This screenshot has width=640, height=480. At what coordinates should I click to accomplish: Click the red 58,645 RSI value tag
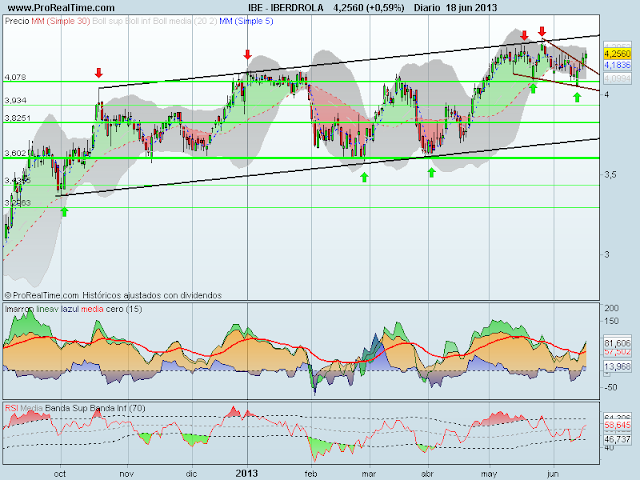[618, 425]
